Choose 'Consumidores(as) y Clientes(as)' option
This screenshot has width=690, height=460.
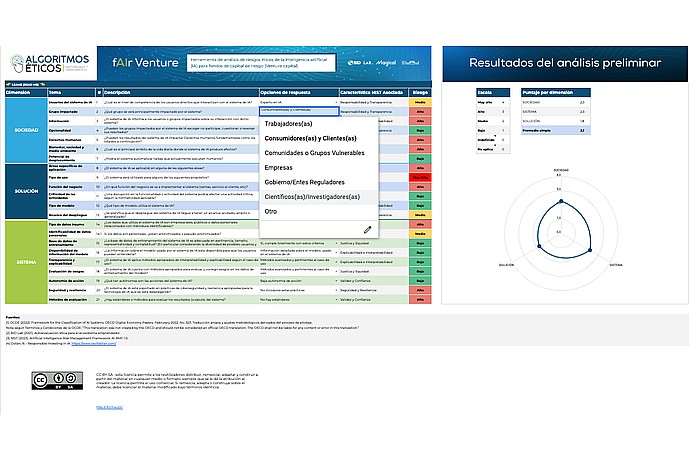[x=319, y=138]
